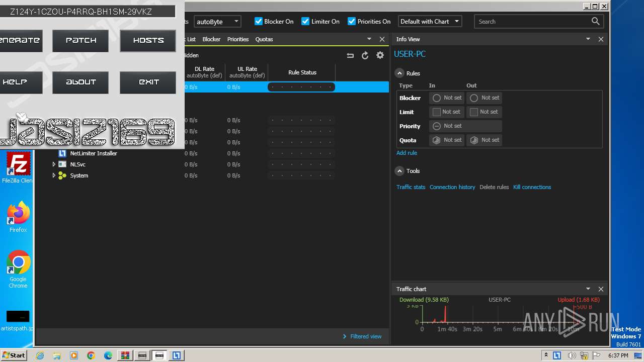
Task: Open Windows Explorer folder in taskbar
Action: (x=57, y=355)
